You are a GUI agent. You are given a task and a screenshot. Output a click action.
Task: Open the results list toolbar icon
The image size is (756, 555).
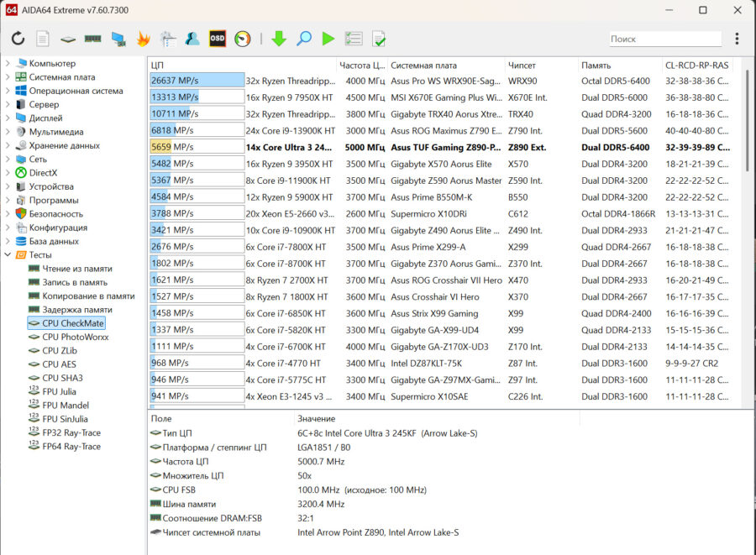354,39
